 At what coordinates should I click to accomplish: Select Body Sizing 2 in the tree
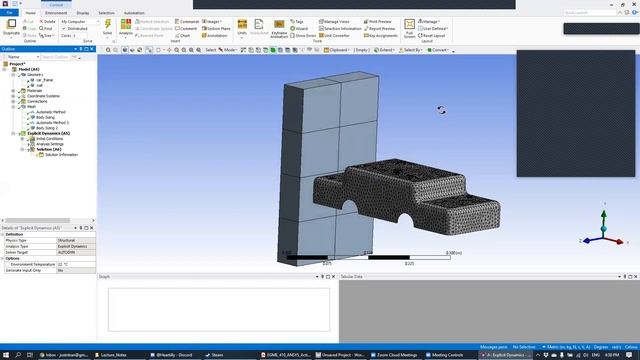47,128
